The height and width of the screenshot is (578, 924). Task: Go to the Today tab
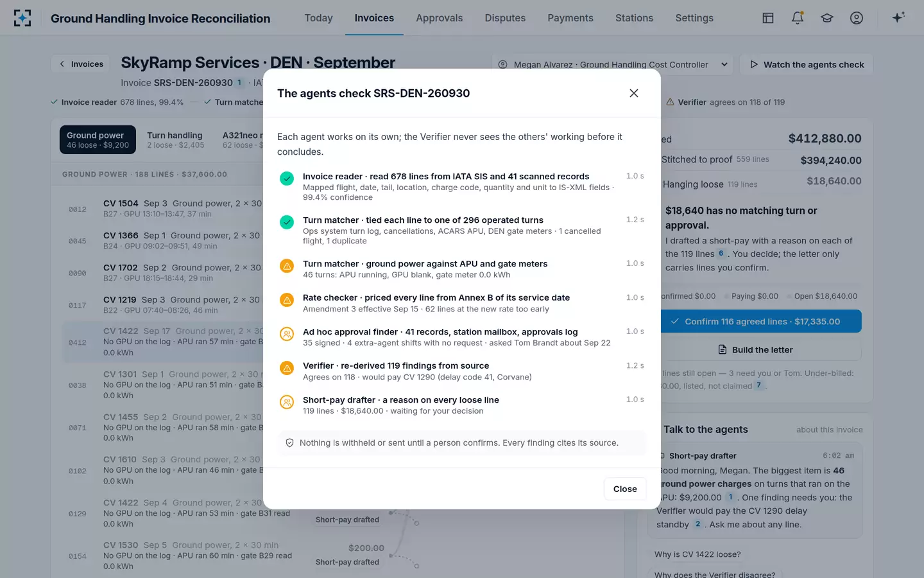pyautogui.click(x=318, y=18)
